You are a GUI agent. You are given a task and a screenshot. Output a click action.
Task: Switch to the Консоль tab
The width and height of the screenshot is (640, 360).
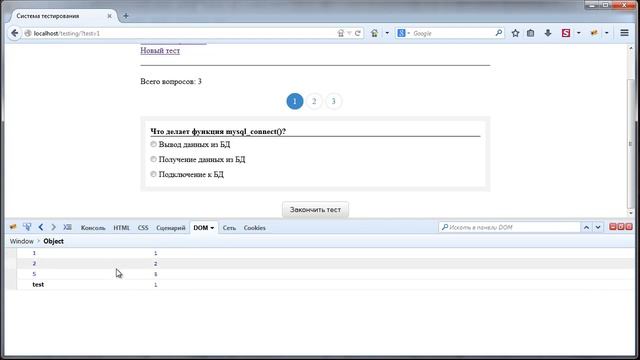coord(93,228)
